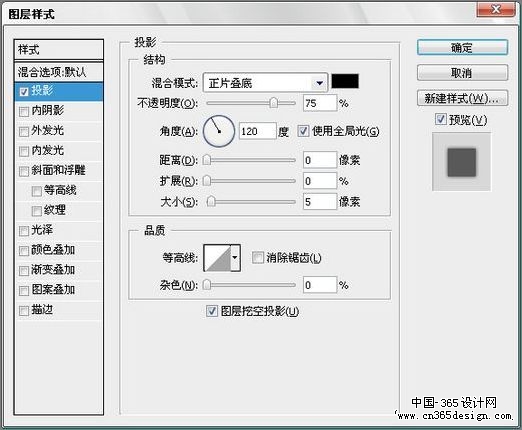Open the 混合模式 dropdown

[x=265, y=83]
